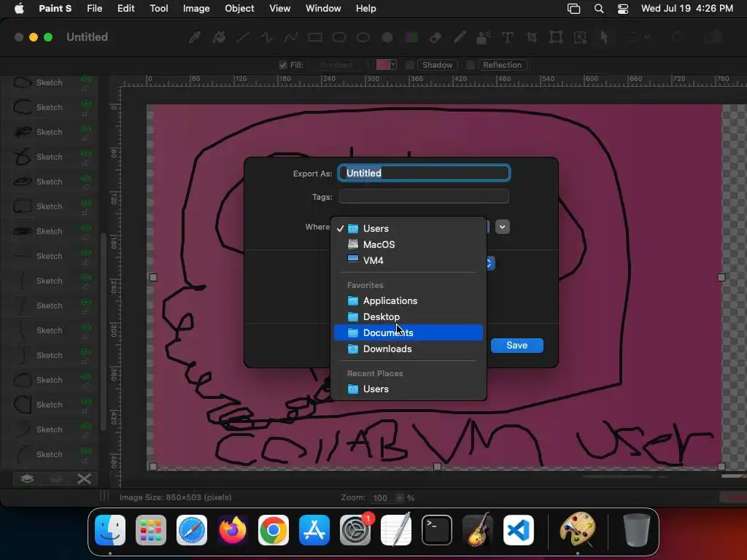Click the Shadow button

438,65
